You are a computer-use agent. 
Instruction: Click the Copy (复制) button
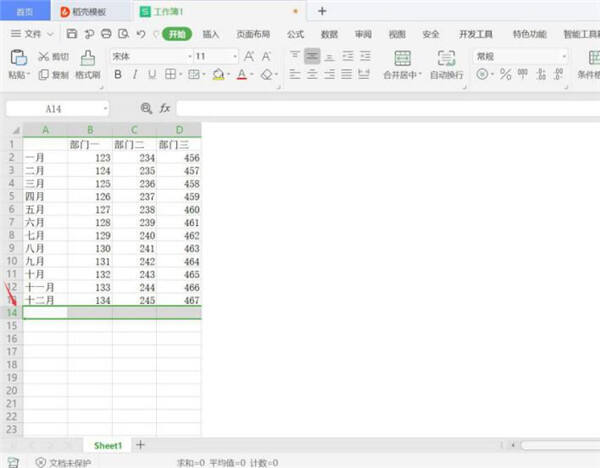point(53,74)
